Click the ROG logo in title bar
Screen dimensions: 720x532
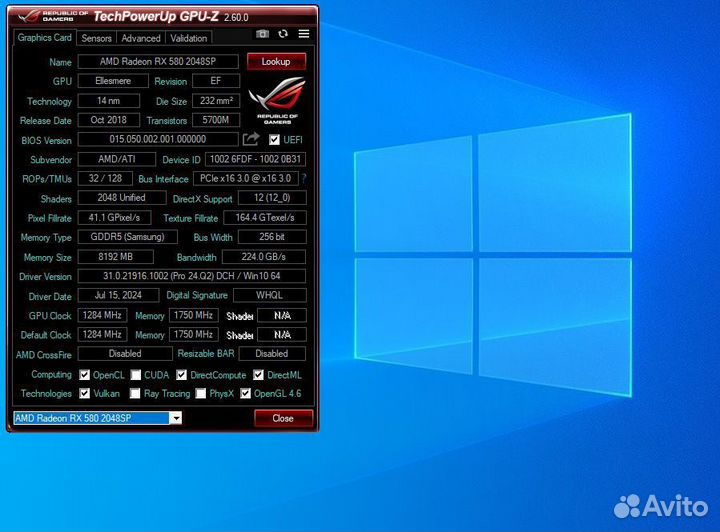tap(29, 16)
